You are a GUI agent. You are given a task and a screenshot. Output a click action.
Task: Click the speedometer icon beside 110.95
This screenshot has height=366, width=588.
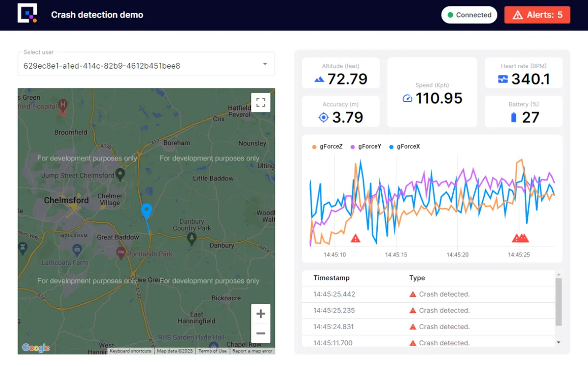click(407, 98)
